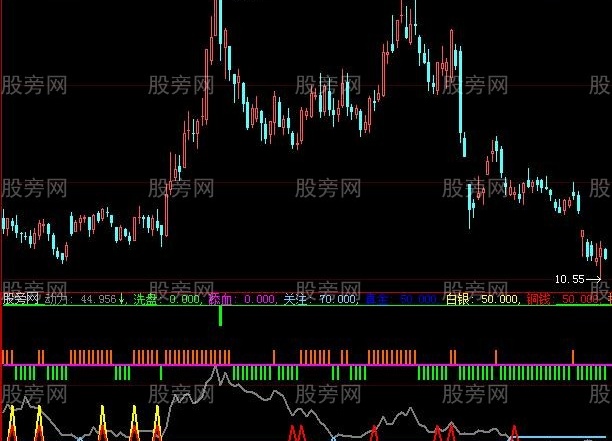The height and width of the screenshot is (441, 612).
Task: Select the blue 黄金 indicator value
Action: tap(401, 299)
